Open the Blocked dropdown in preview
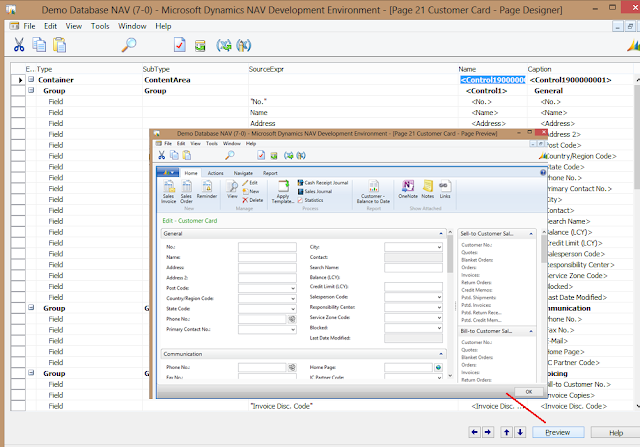This screenshot has height=447, width=640. tap(439, 328)
